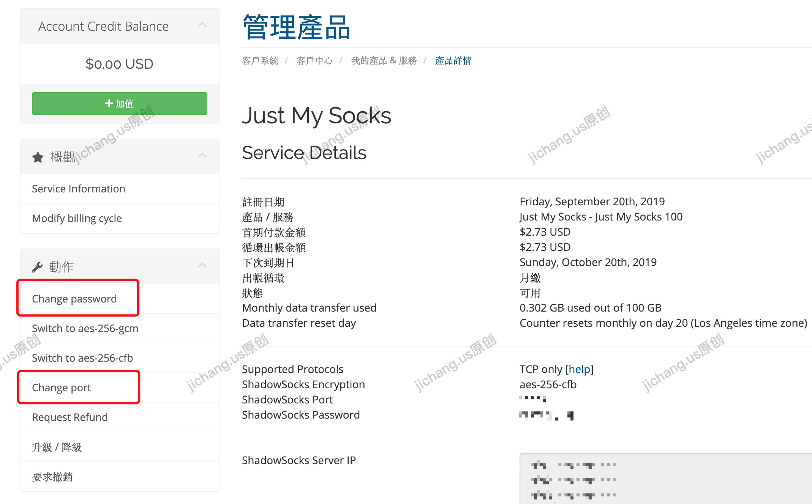This screenshot has height=504, width=812.
Task: Collapse the 概觀 panel chevron
Action: [202, 155]
